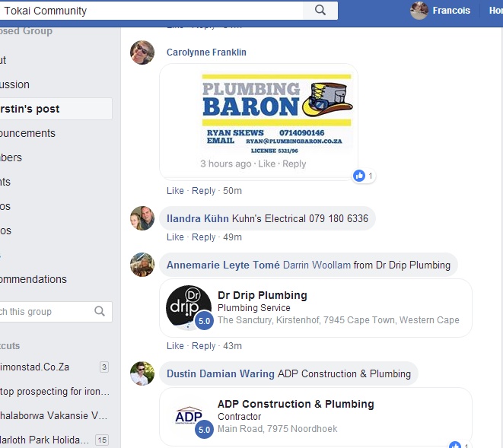Viewport: 503px width, 448px height.
Task: Click 'Plumbing Service' category text
Action: (253, 308)
